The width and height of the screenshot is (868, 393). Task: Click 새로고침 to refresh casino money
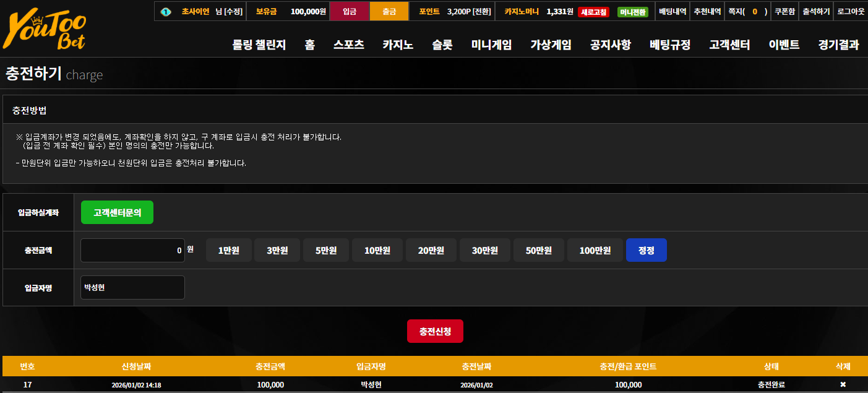coord(593,12)
